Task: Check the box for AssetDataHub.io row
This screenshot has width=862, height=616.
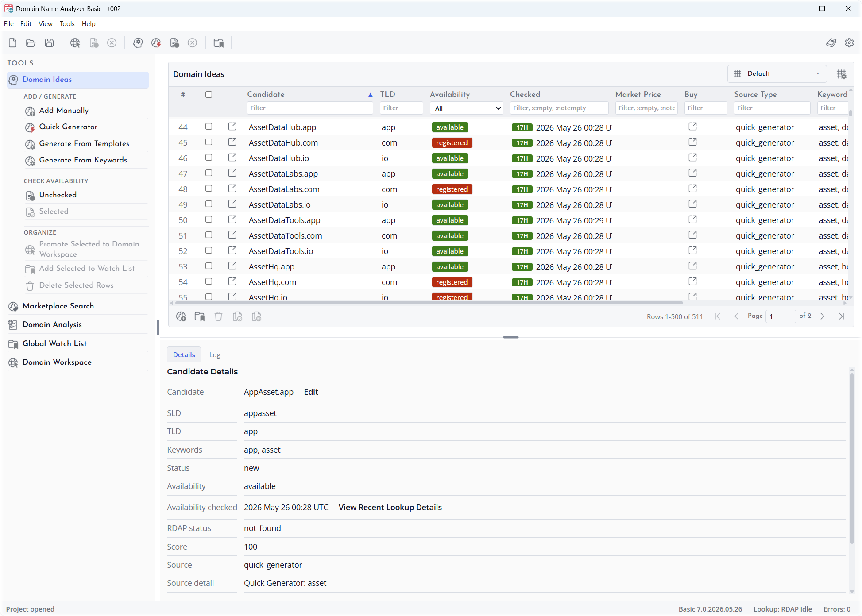Action: pos(209,158)
